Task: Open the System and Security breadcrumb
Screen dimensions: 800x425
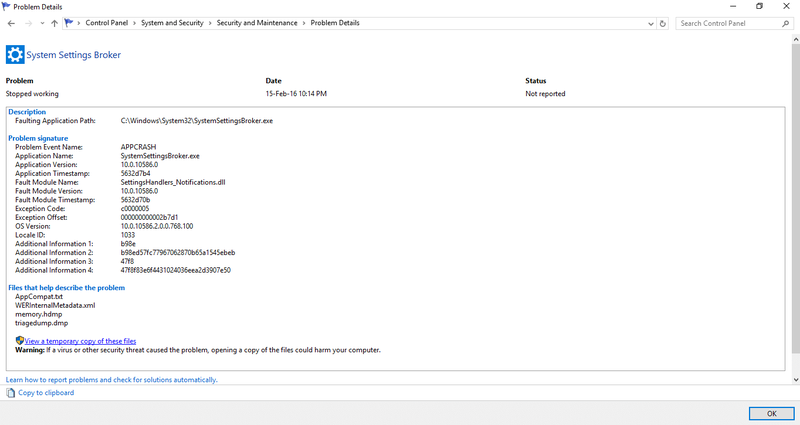Action: (x=172, y=23)
